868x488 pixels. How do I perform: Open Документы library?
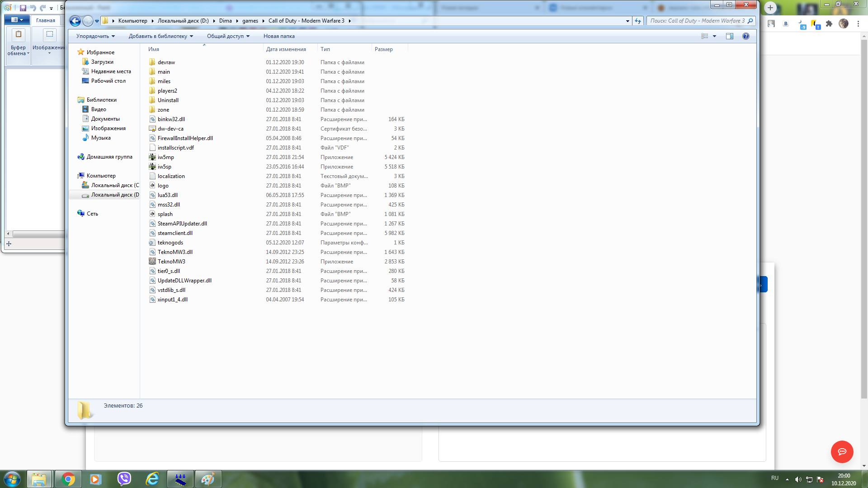[x=105, y=119]
